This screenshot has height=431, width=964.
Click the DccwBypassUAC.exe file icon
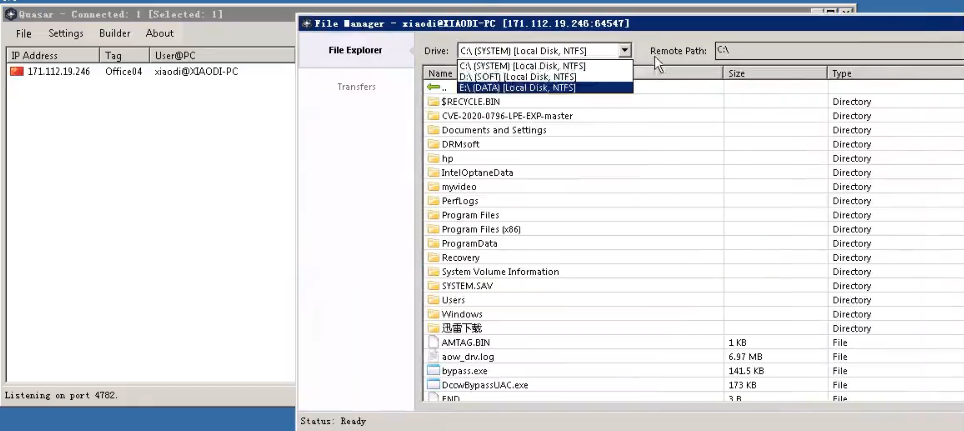433,384
